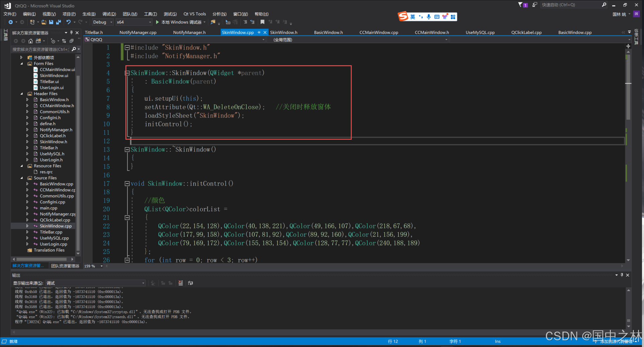Pin the SkinWindow.cpp tab

tap(259, 32)
